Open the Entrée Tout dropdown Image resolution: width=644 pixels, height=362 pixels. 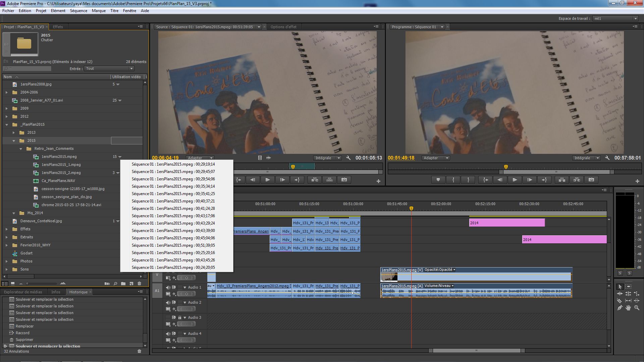(x=109, y=68)
